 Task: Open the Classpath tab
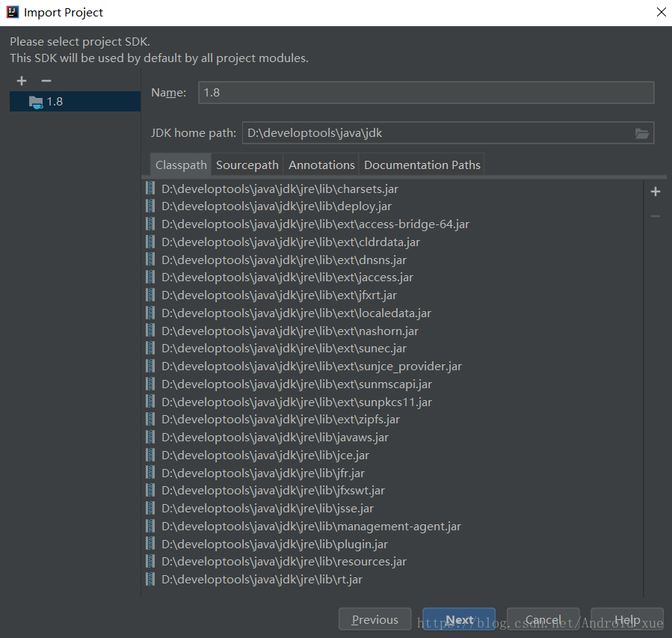coord(181,165)
